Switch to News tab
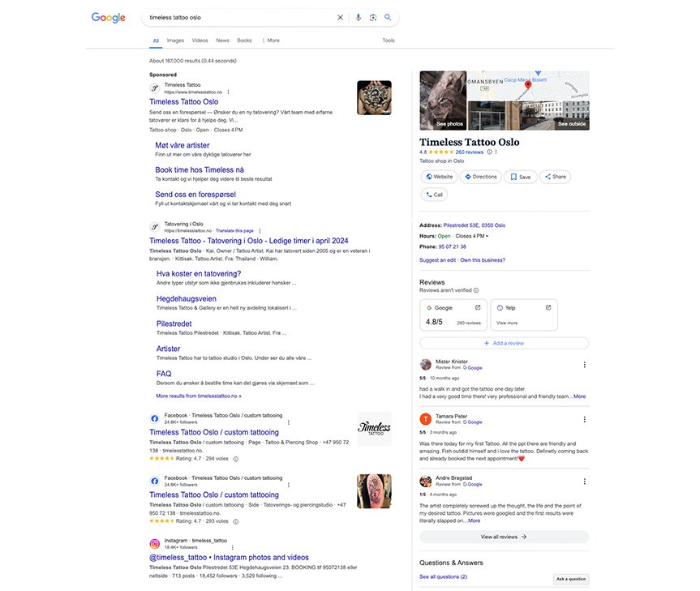Screen dimensions: 700x591 pos(222,41)
